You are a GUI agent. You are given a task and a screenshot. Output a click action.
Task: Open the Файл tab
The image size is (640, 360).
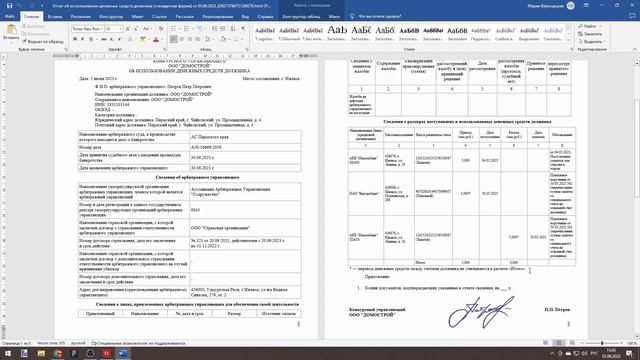[10, 16]
